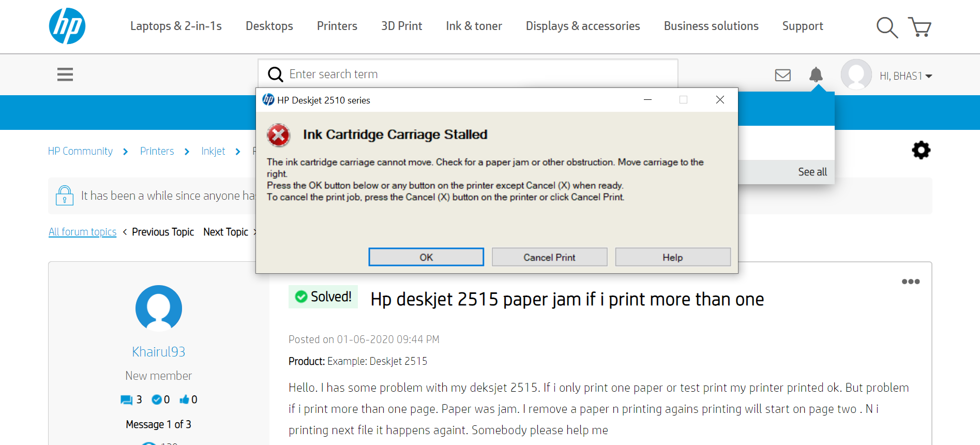Click the user avatar picture
Viewport: 980px width, 445px height.
click(x=856, y=75)
